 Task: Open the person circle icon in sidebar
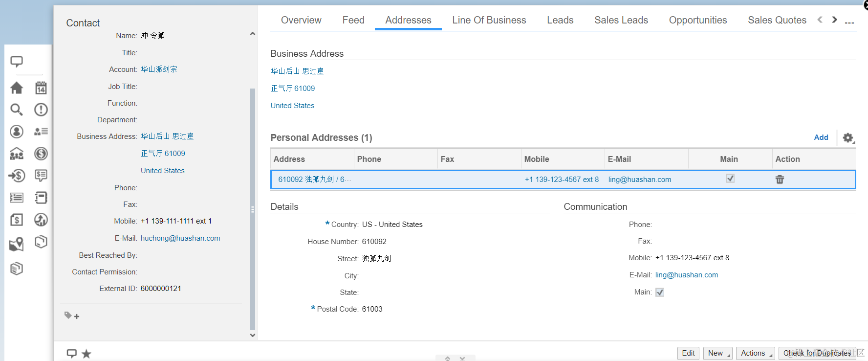tap(17, 132)
